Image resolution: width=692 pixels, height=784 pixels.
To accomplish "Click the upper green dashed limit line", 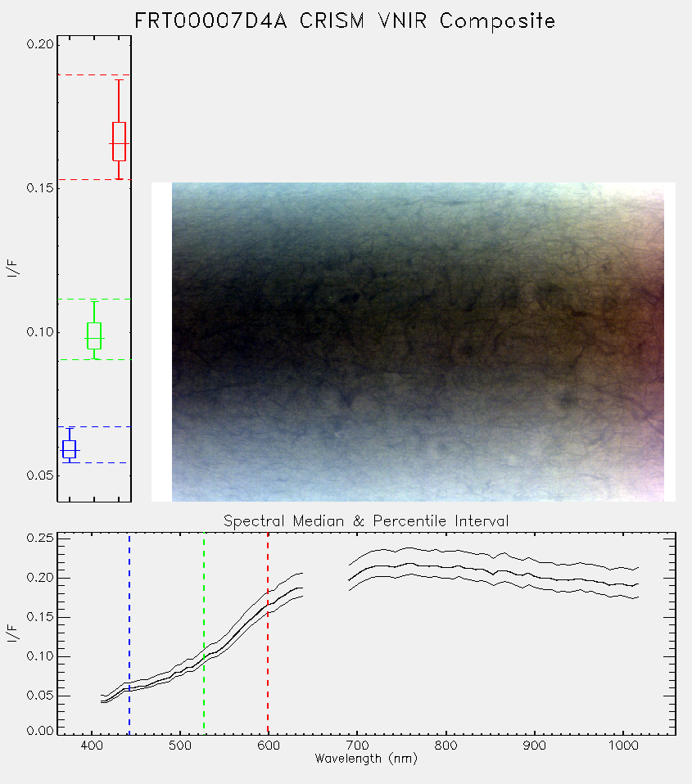I will coord(94,299).
